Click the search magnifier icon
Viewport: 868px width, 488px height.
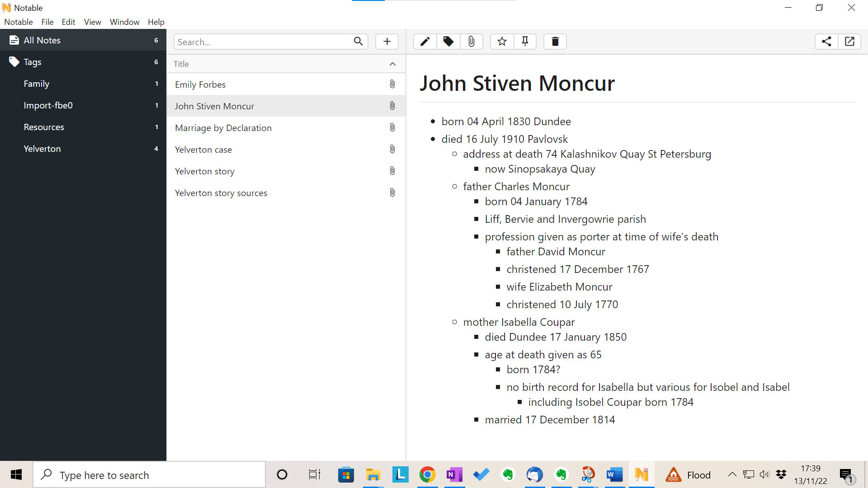(358, 42)
